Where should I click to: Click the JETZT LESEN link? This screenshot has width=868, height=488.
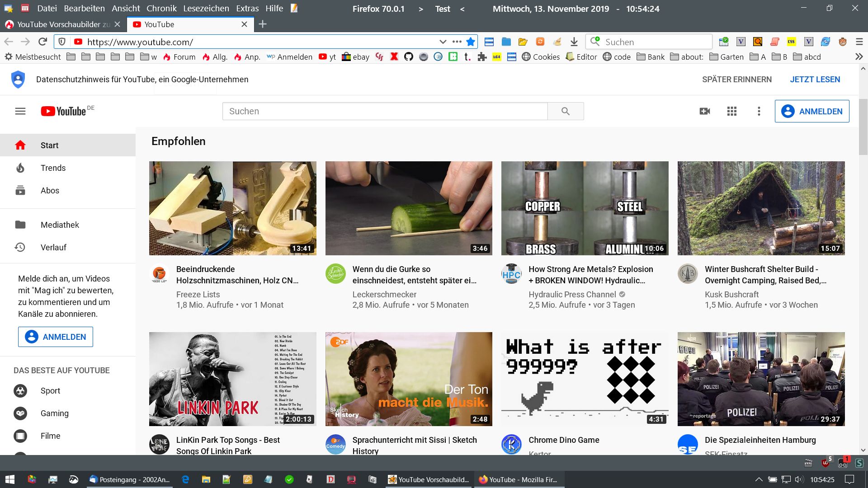[815, 79]
